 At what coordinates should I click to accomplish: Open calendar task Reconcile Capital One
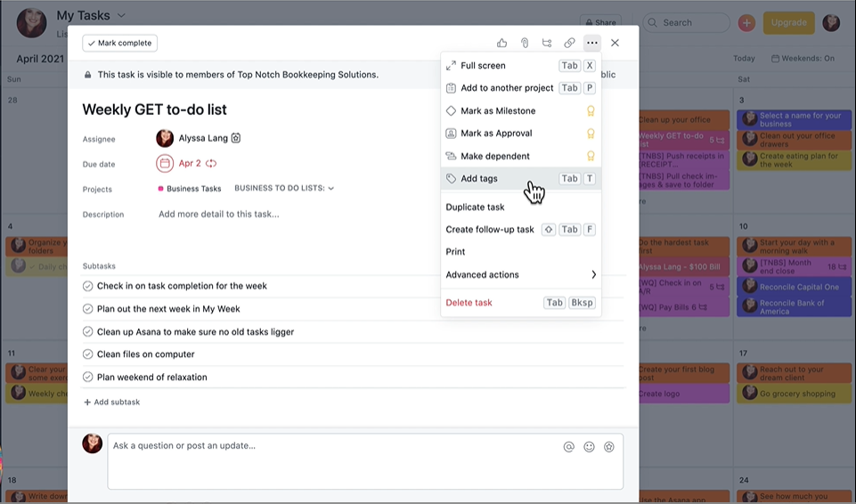(x=794, y=287)
